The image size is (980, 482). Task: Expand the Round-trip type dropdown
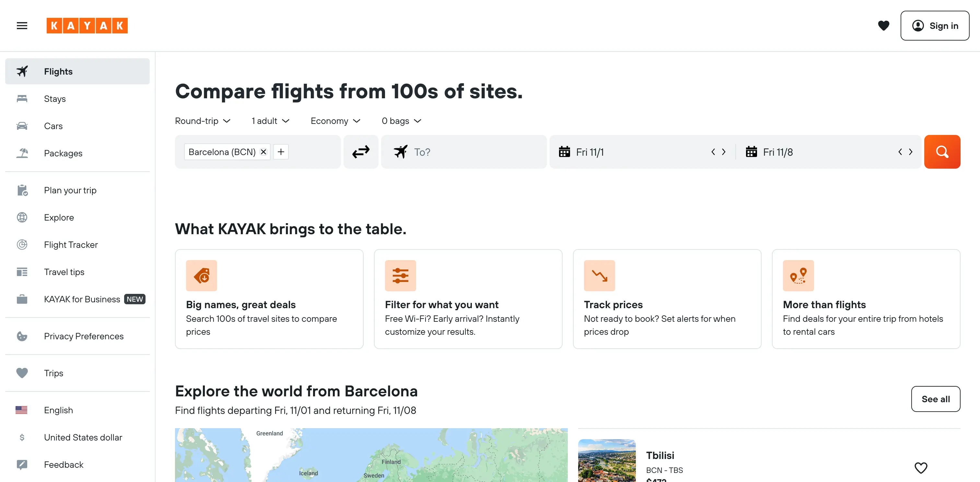(x=203, y=121)
